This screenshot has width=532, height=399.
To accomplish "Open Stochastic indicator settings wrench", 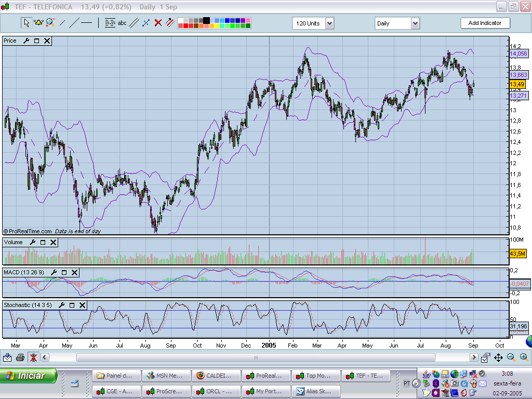I will (62, 305).
